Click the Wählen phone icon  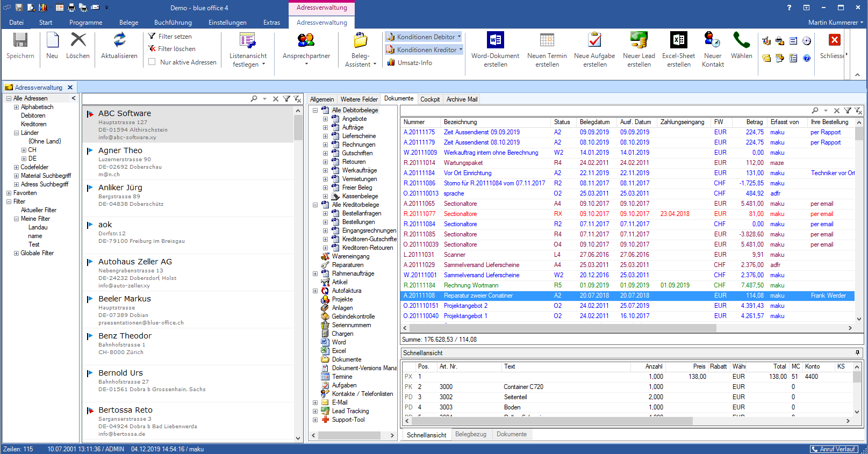point(741,41)
